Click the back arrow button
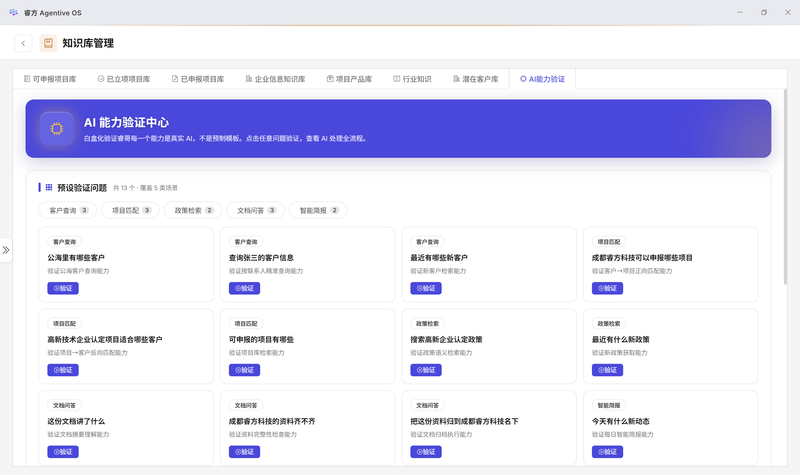The width and height of the screenshot is (800, 475). tap(23, 43)
